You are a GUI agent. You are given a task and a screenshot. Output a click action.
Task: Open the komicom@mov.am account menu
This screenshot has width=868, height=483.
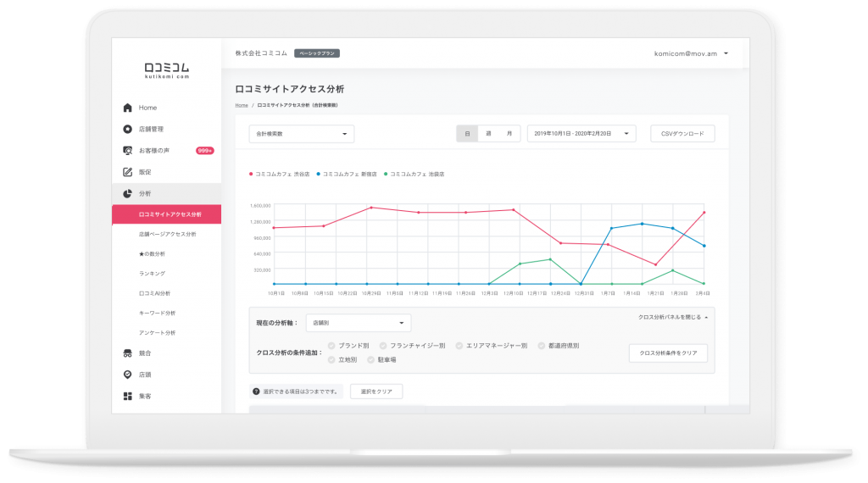(691, 53)
